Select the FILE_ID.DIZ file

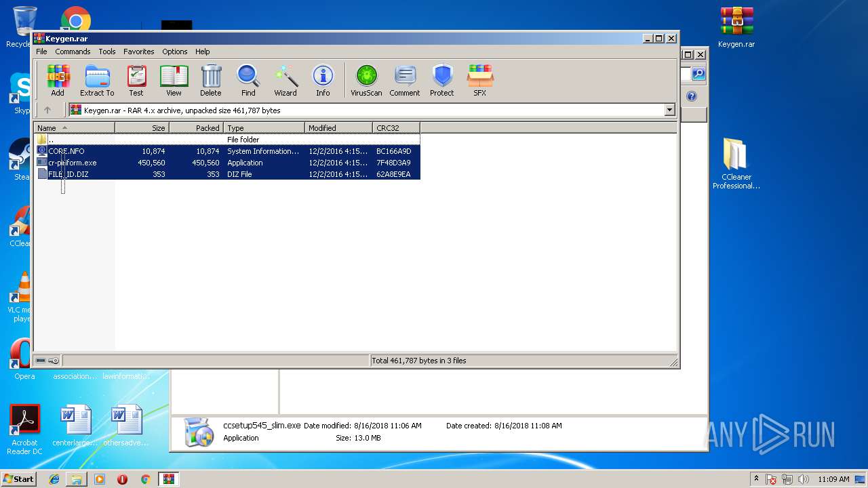click(x=227, y=174)
